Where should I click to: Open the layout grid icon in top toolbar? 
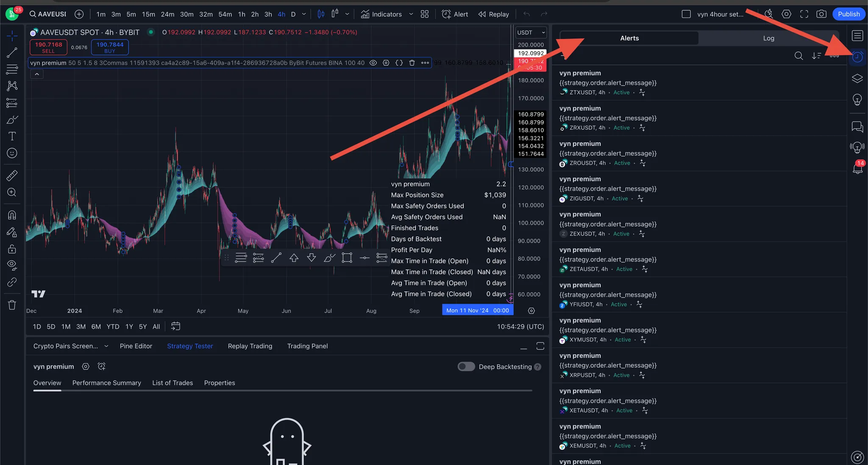pos(425,14)
